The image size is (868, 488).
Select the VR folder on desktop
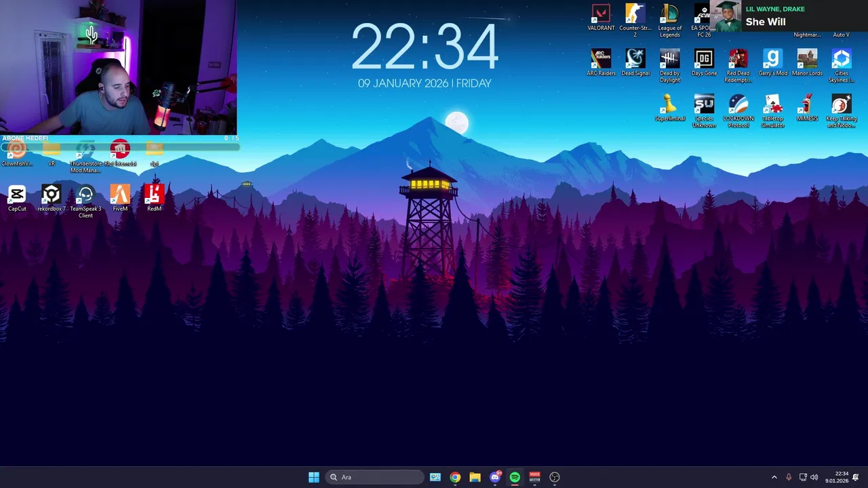52,153
